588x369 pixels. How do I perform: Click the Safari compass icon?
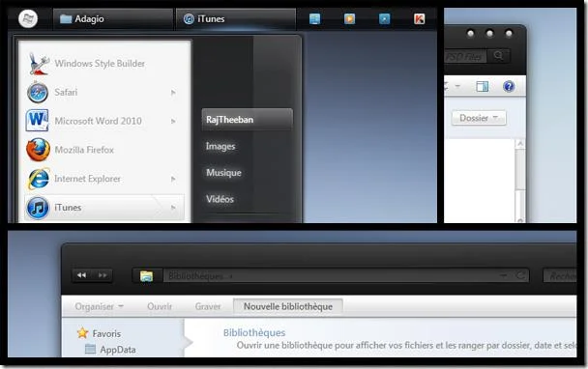pos(38,92)
